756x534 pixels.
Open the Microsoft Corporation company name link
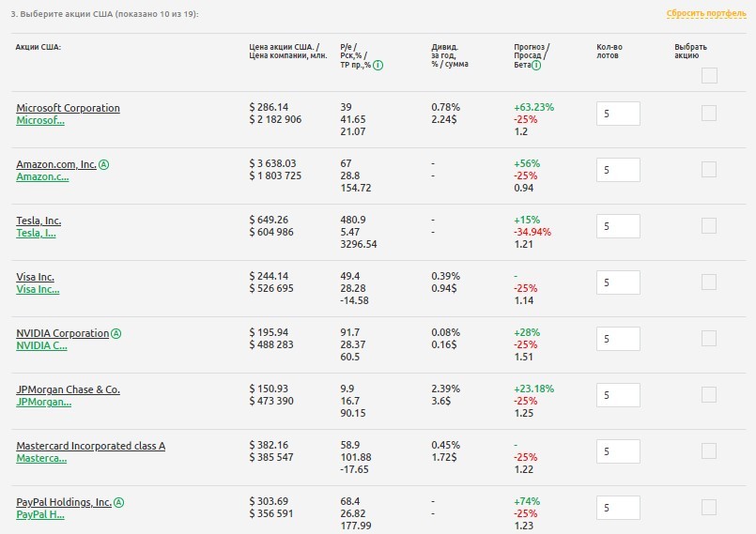[x=68, y=108]
